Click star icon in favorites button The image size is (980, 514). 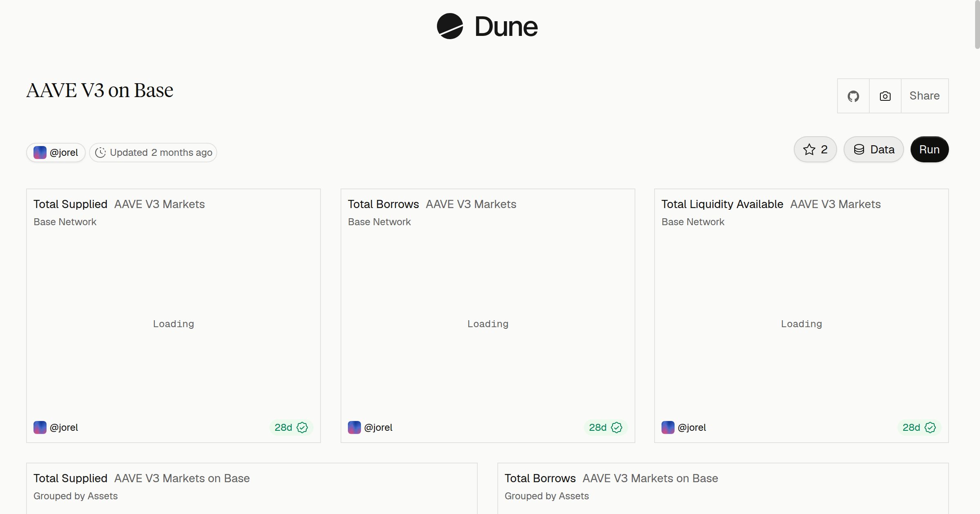click(x=809, y=149)
